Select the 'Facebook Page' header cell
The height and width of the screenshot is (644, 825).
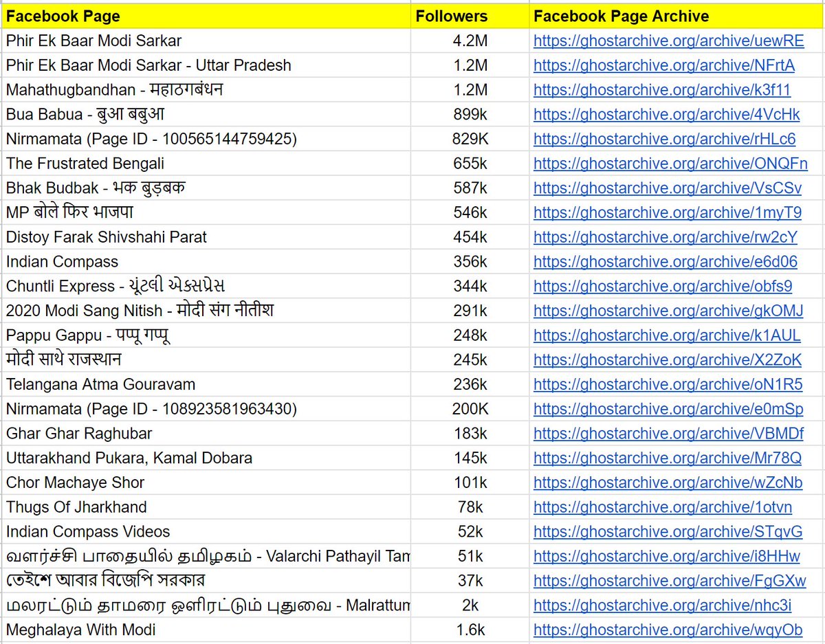pos(206,16)
